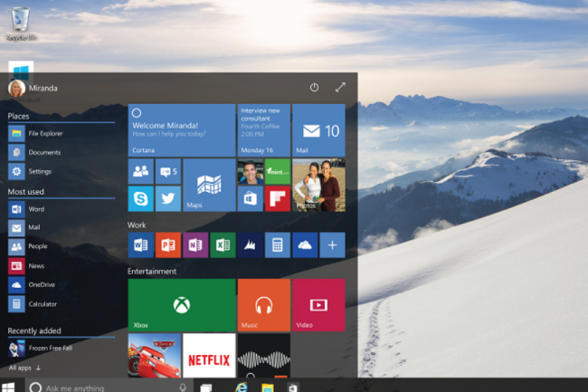Open the Video tile
588x392 pixels.
(x=318, y=305)
